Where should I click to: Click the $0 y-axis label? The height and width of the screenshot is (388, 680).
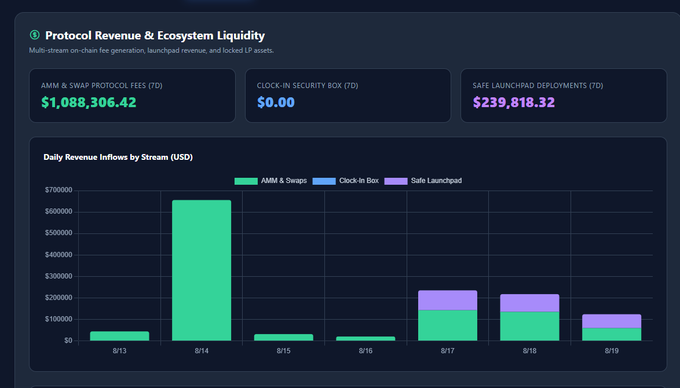[68, 341]
